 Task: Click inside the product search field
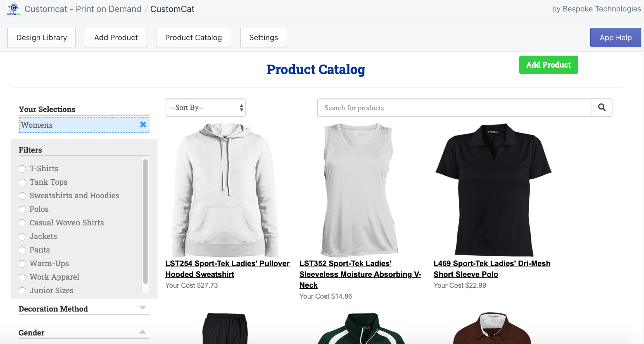click(451, 107)
